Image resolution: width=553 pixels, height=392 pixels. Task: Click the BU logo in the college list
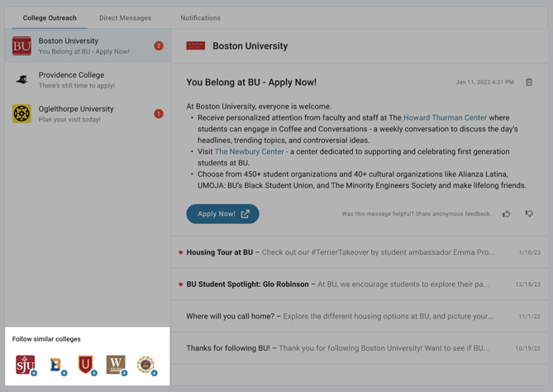tap(21, 45)
